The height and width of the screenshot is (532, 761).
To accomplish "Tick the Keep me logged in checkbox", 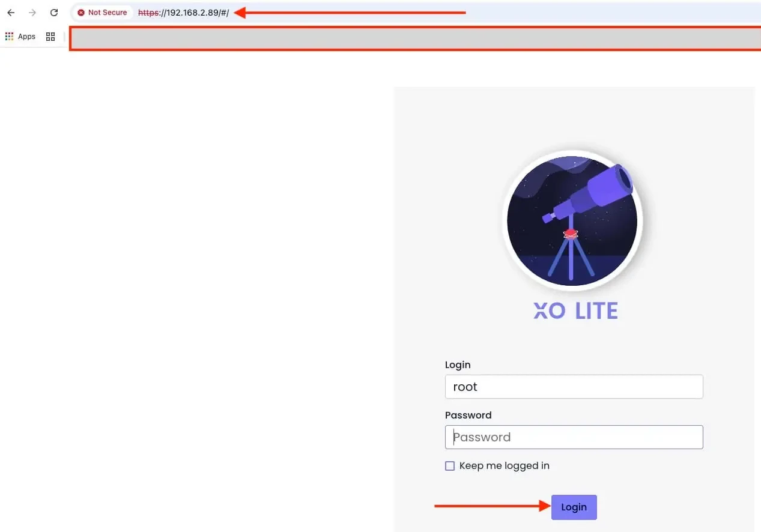I will point(450,466).
